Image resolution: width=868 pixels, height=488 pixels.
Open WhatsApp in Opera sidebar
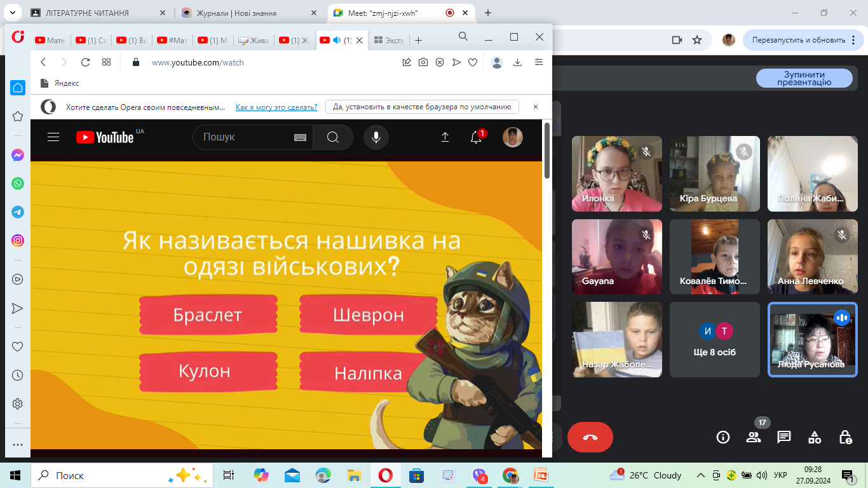[18, 184]
